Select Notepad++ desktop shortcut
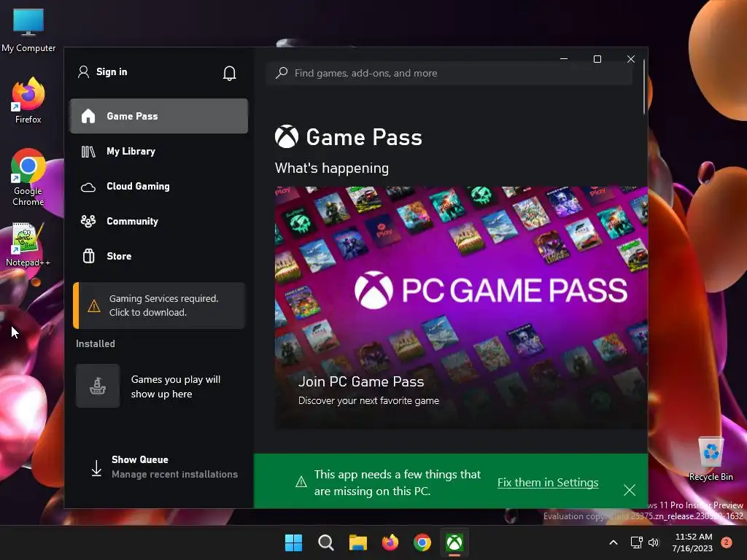 click(28, 245)
